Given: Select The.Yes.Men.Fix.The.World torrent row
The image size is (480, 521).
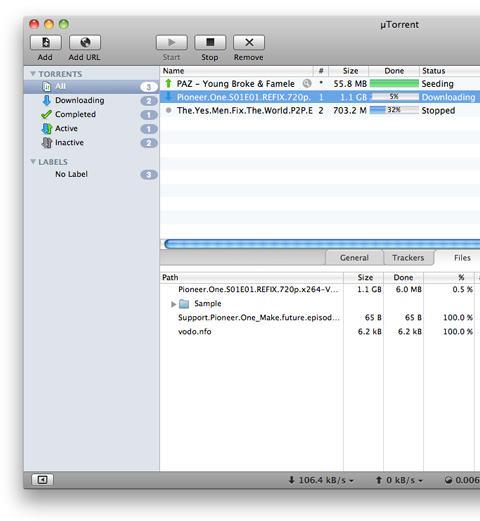Looking at the screenshot, I should 320,110.
